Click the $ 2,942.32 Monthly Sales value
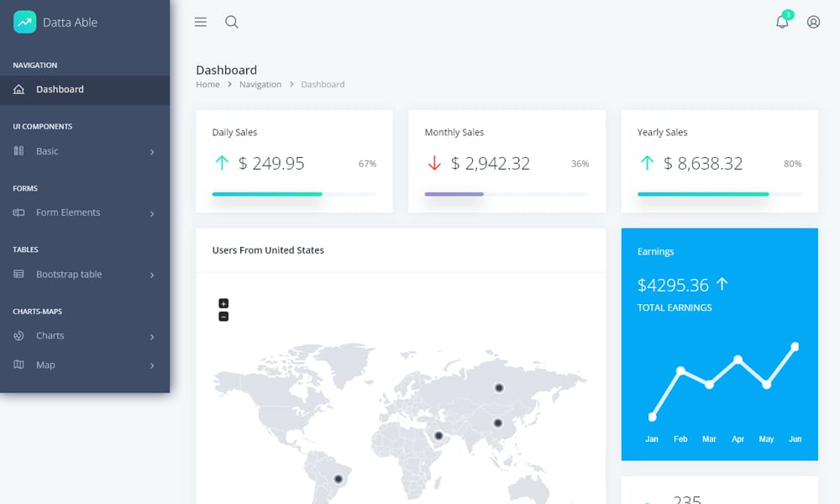The image size is (840, 504). coord(491,163)
